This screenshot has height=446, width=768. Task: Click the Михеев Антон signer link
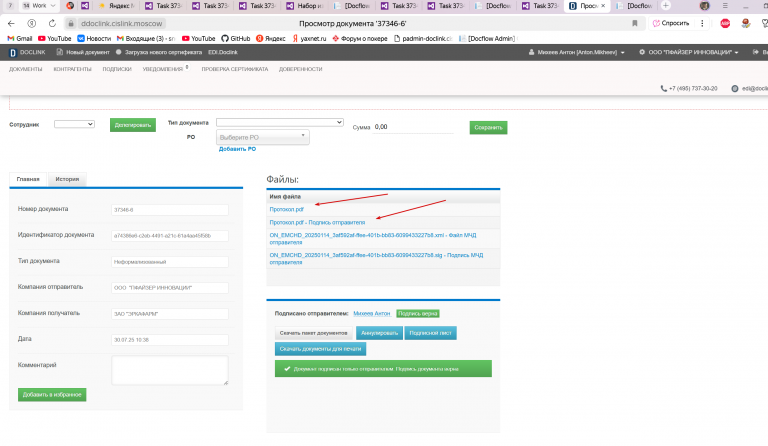pyautogui.click(x=372, y=313)
